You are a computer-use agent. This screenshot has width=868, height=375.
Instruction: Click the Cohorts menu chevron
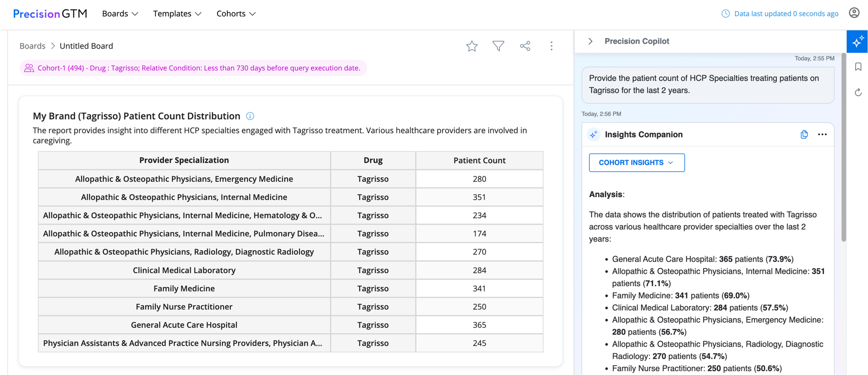[252, 14]
